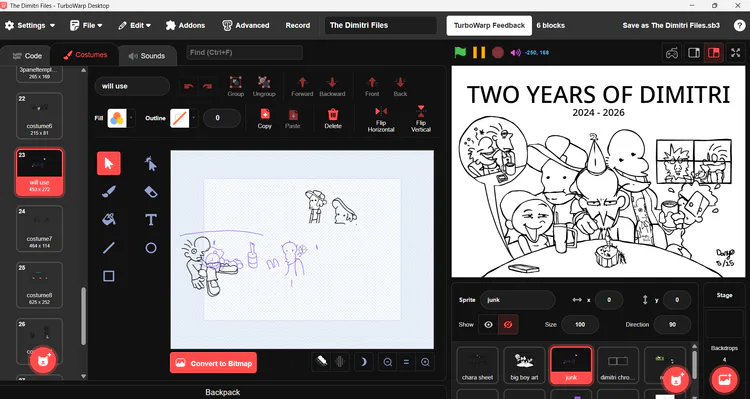Click Save as The Dimitri Files.sb3
750x399 pixels.
pyautogui.click(x=671, y=25)
